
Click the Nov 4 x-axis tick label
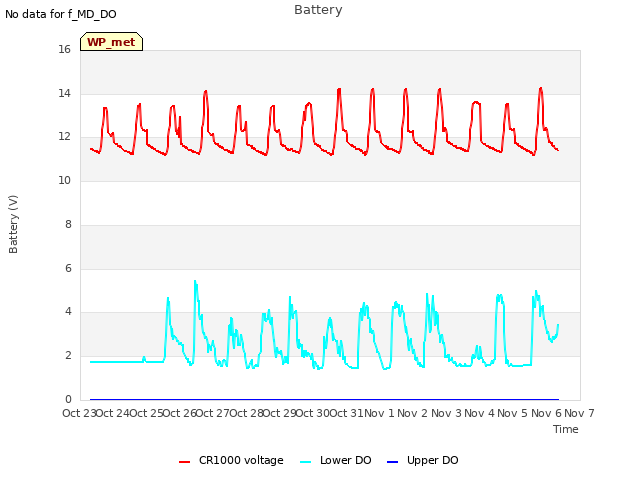[479, 413]
